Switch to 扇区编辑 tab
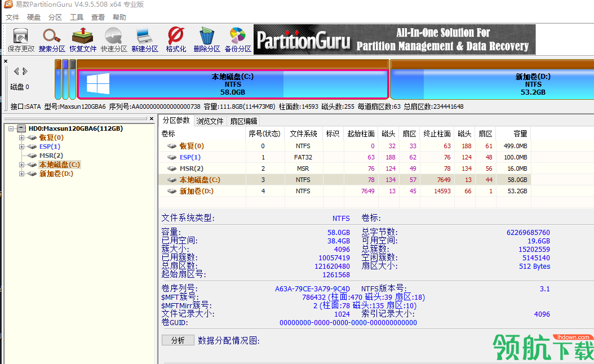This screenshot has height=364, width=594. 243,121
